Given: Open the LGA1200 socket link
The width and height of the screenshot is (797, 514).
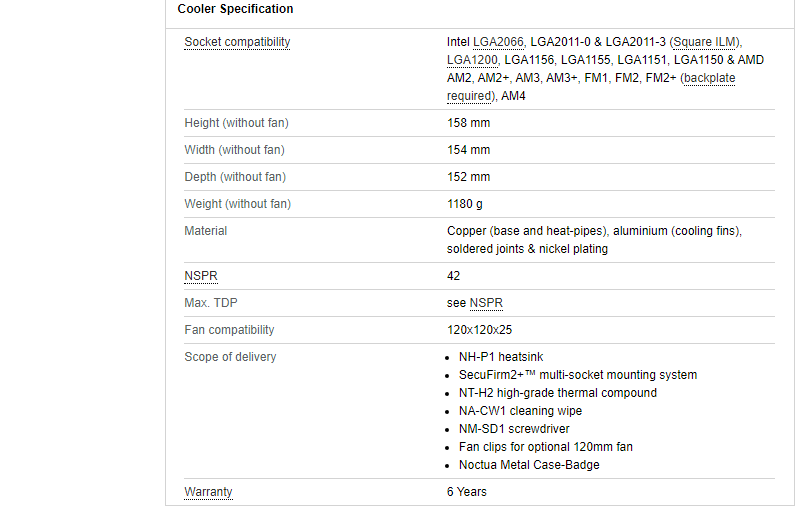Looking at the screenshot, I should (x=472, y=60).
